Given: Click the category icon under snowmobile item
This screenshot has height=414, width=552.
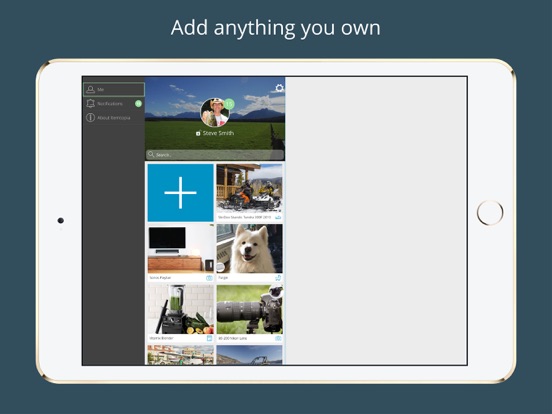Looking at the screenshot, I should (278, 218).
